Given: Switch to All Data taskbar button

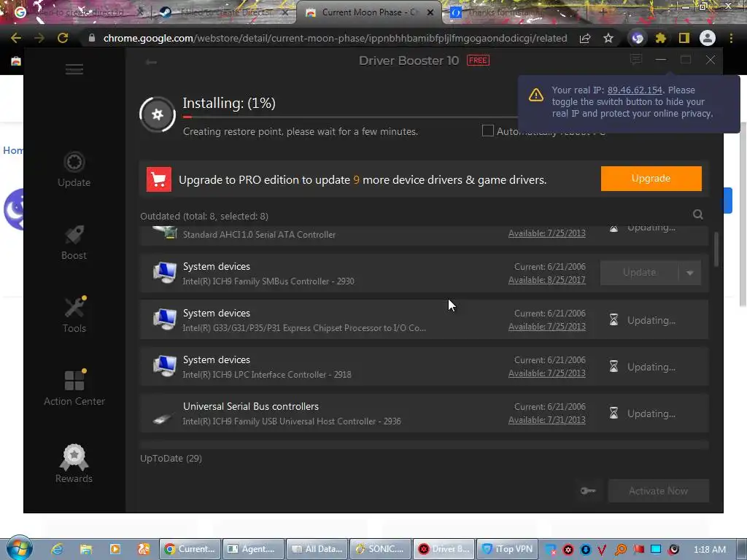Looking at the screenshot, I should click(317, 549).
